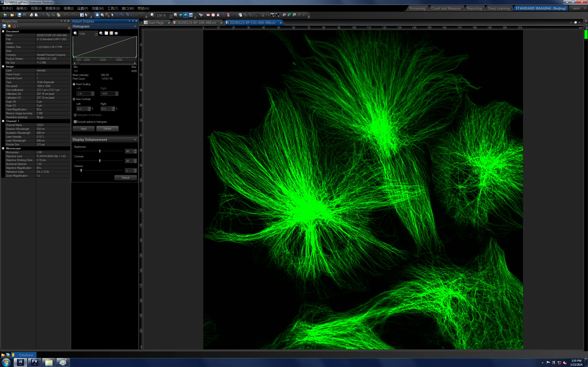
Task: Click the zoom out magnifier beside 136 %
Action: [x=152, y=15]
